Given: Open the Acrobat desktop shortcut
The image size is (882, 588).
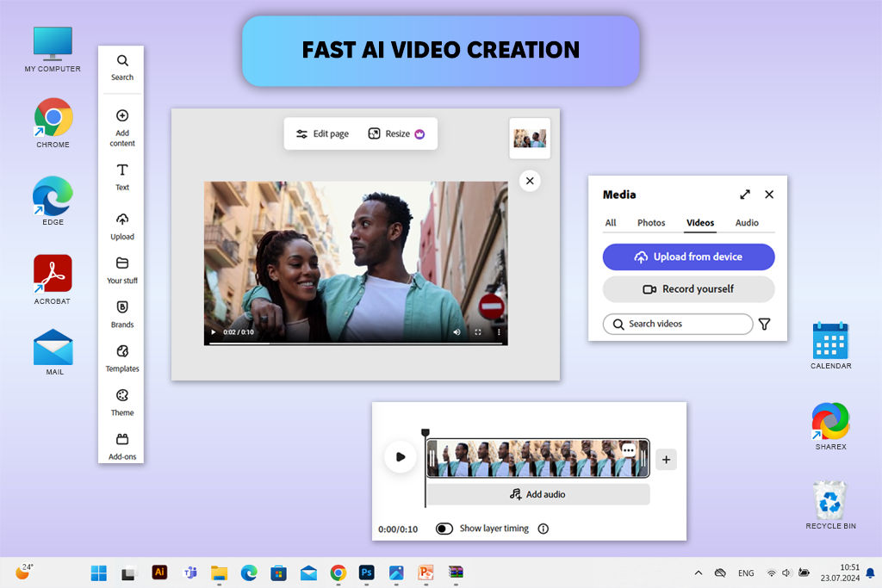Looking at the screenshot, I should coord(53,280).
